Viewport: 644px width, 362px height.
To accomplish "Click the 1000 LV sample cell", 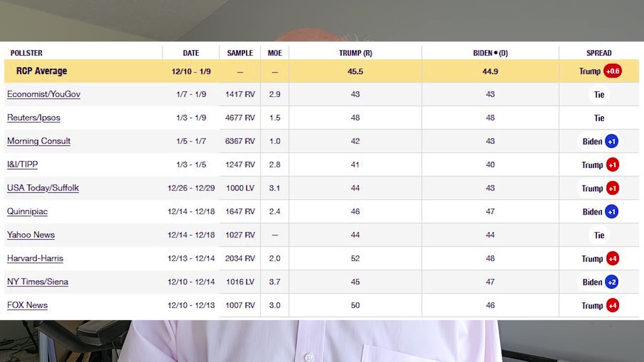I will (240, 188).
